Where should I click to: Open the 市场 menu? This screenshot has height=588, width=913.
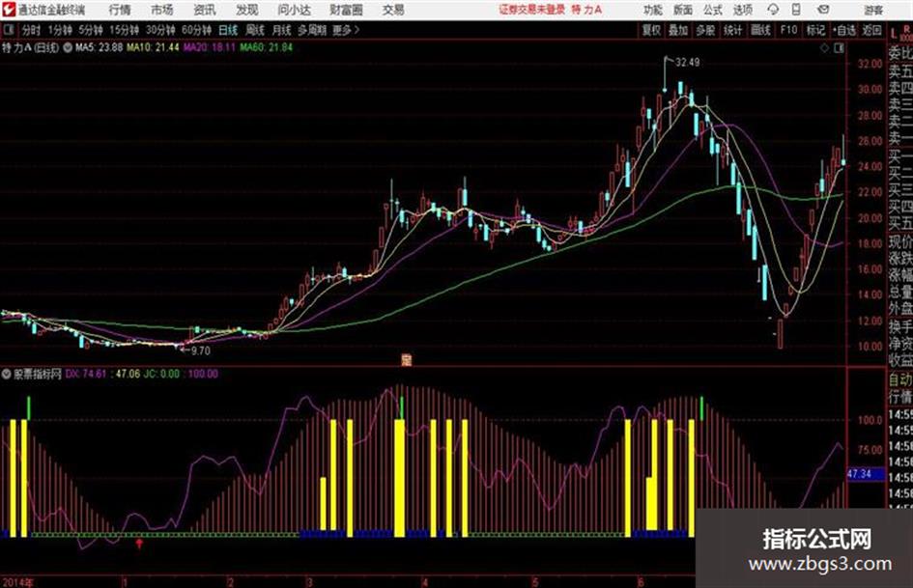[x=162, y=10]
